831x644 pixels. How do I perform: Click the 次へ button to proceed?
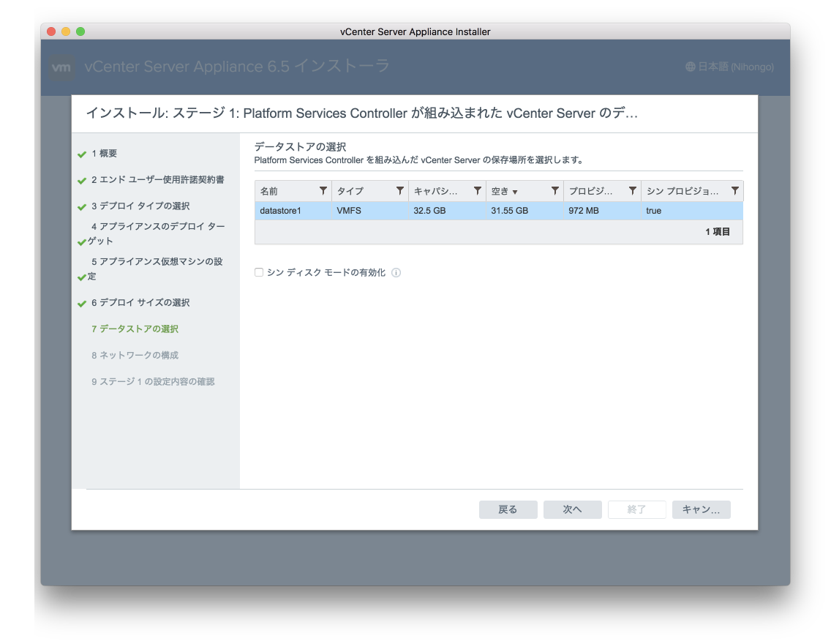tap(572, 509)
